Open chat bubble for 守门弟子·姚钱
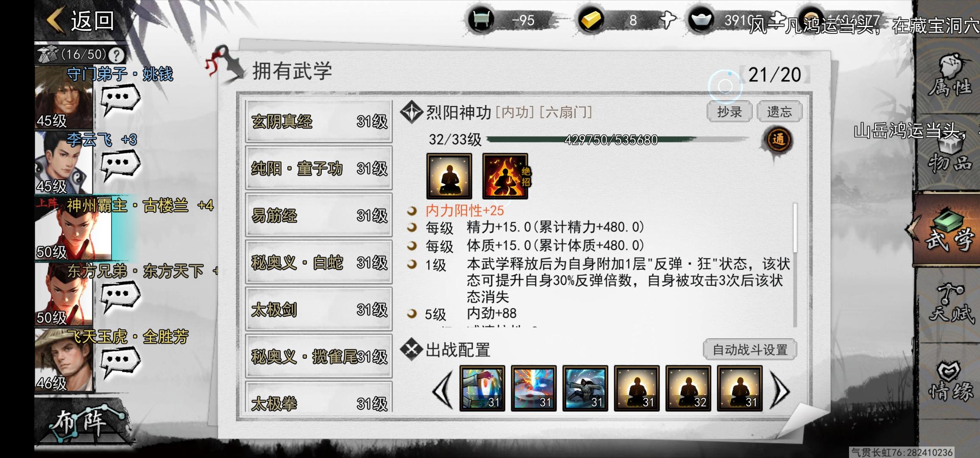 pos(120,100)
